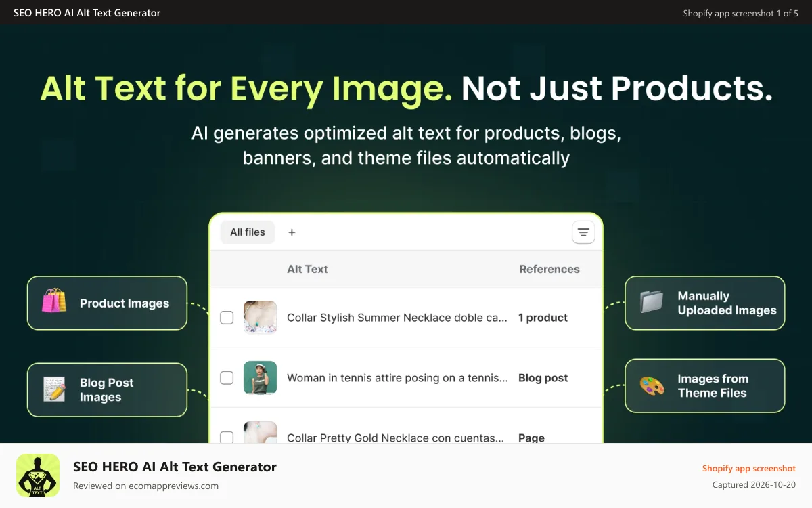
Task: Click the notepad Blog Post Images icon
Action: (54, 389)
